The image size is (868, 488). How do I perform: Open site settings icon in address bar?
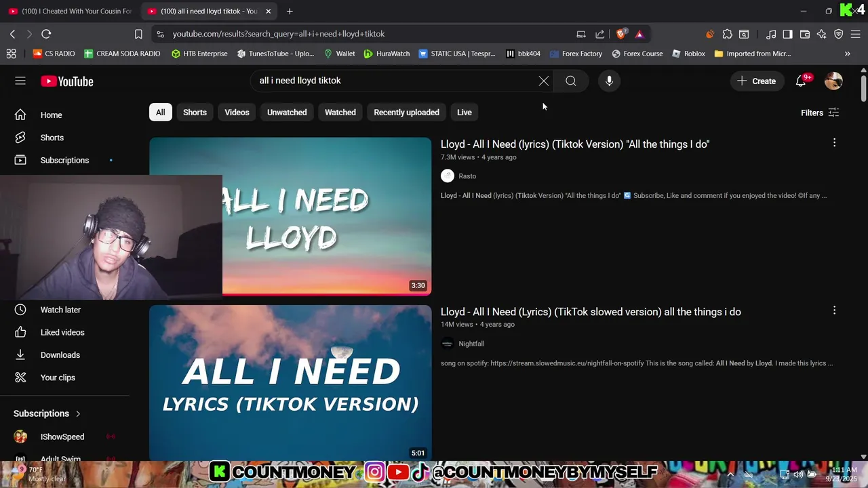[x=160, y=34]
